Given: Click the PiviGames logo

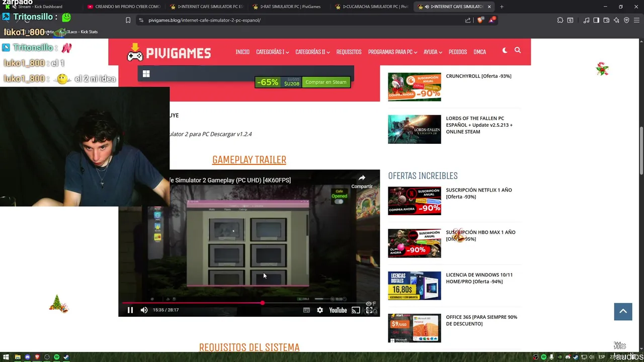Looking at the screenshot, I should click(x=169, y=52).
